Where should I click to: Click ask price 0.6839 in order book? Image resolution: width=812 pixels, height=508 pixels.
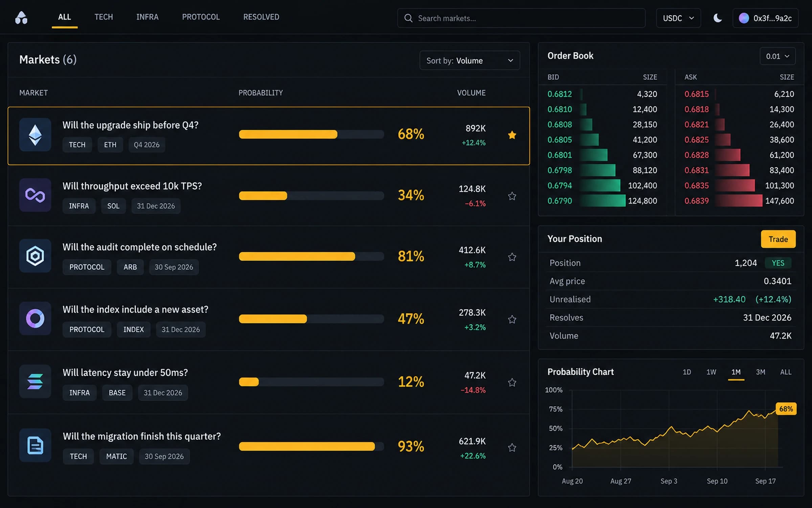click(x=696, y=201)
